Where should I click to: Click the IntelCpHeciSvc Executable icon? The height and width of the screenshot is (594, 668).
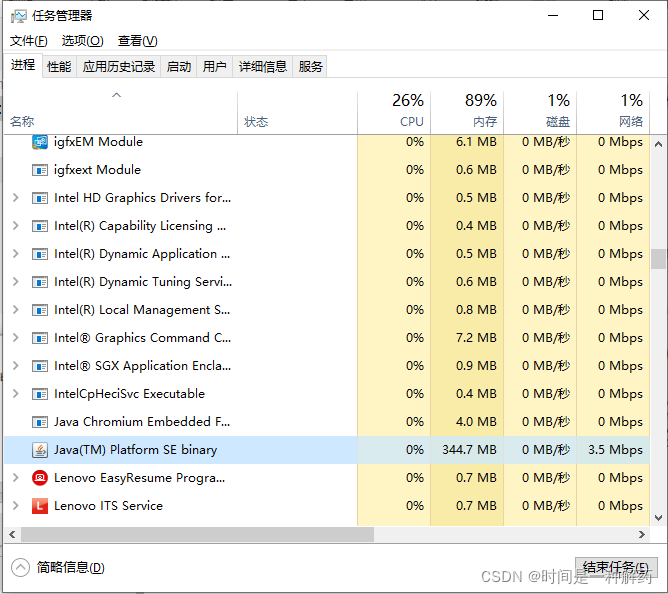[x=40, y=394]
